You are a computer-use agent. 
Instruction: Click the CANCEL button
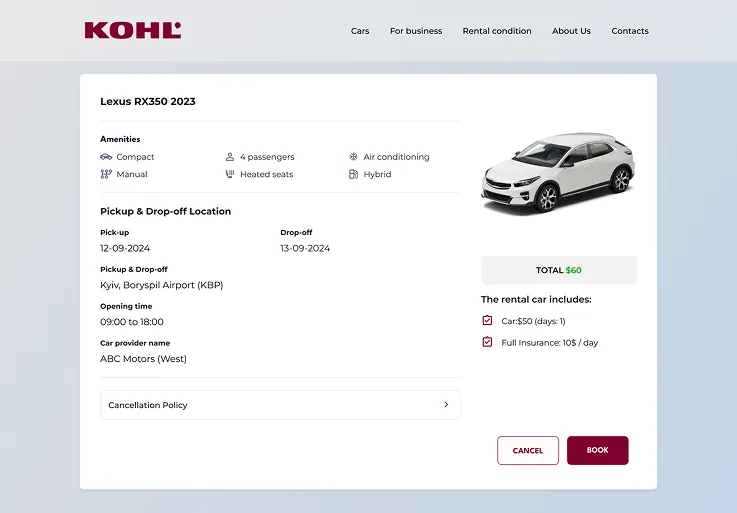coord(528,450)
